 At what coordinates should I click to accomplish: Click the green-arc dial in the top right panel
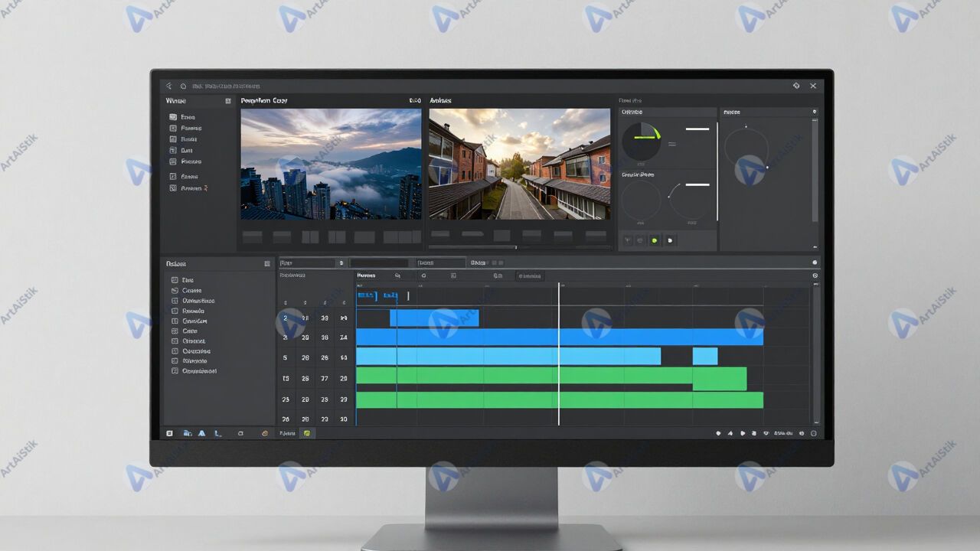coord(642,142)
